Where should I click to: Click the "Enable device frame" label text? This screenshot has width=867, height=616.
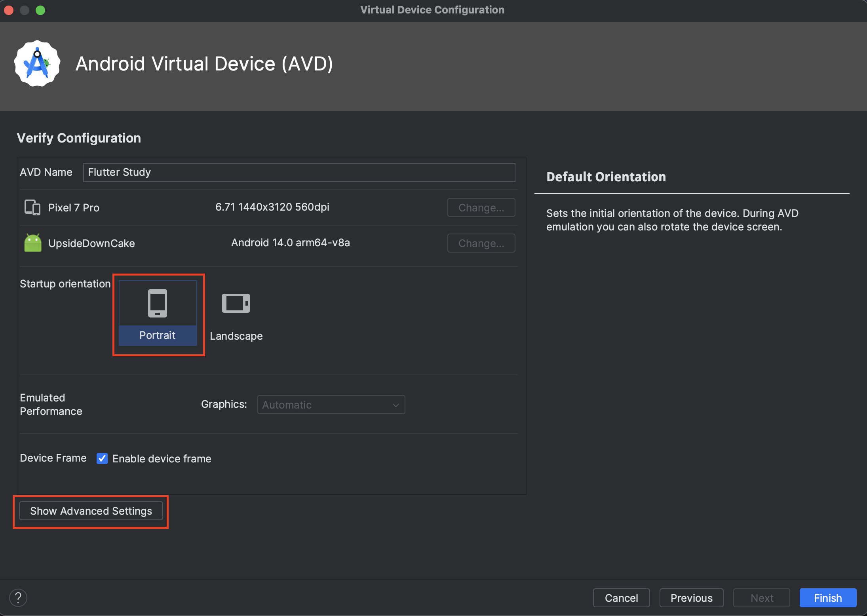tap(162, 459)
